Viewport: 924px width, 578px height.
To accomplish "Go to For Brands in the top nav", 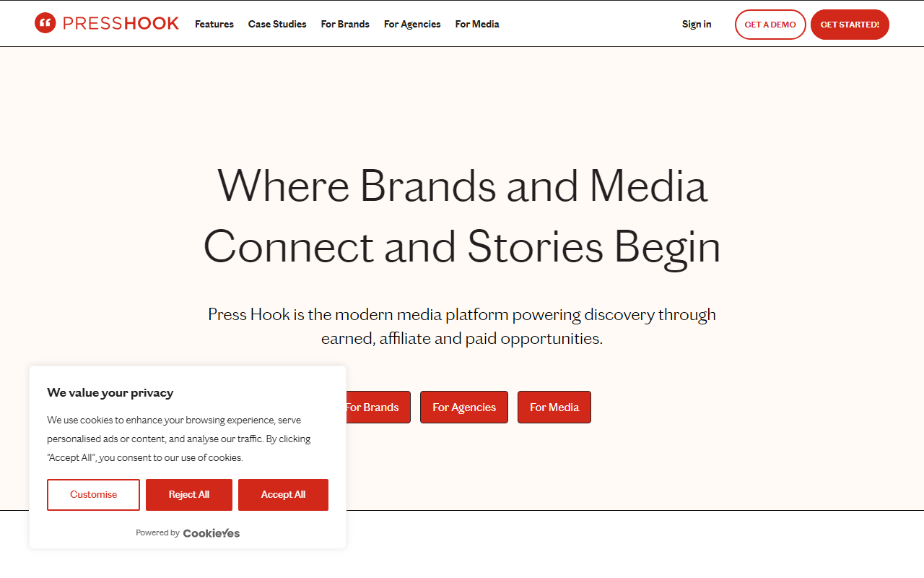I will pyautogui.click(x=345, y=24).
